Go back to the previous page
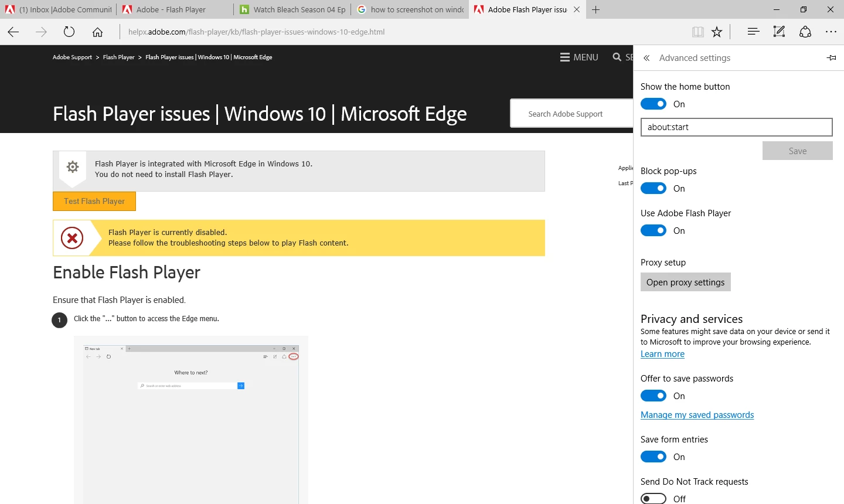Screen dimensions: 844x504 [x=13, y=32]
